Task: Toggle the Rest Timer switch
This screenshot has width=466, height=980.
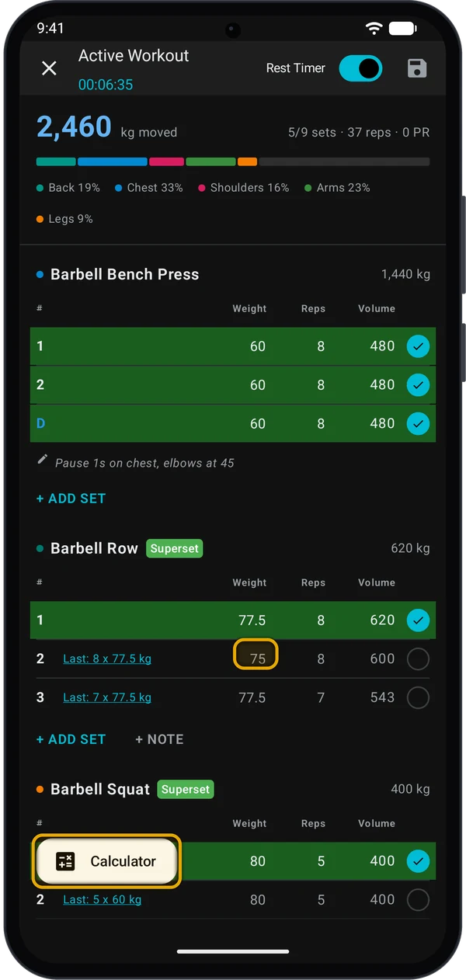Action: [x=360, y=68]
